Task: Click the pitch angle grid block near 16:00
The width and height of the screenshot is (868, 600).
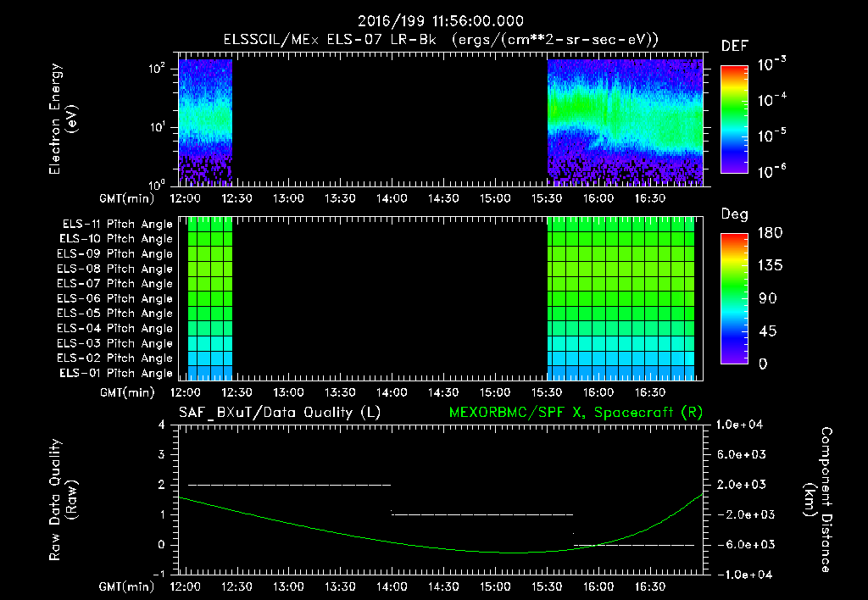Action: tap(620, 299)
